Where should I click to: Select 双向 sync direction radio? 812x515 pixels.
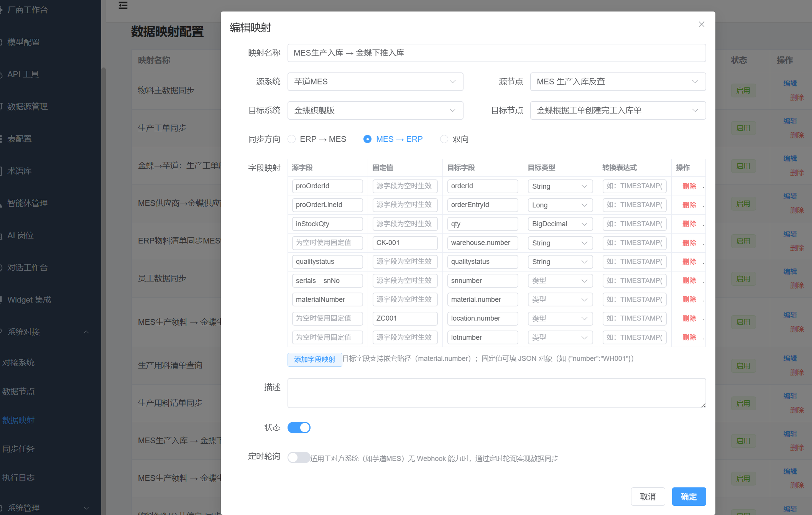[x=454, y=139]
